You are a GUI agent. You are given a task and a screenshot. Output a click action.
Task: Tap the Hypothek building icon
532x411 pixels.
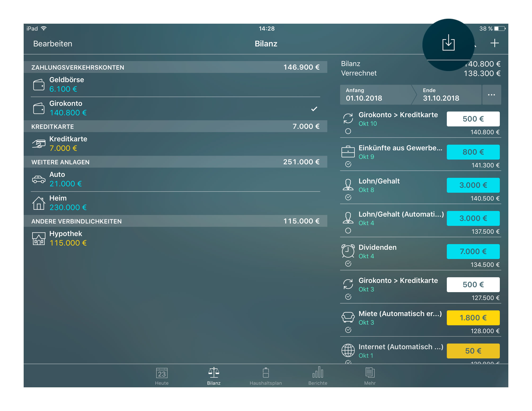(x=39, y=238)
